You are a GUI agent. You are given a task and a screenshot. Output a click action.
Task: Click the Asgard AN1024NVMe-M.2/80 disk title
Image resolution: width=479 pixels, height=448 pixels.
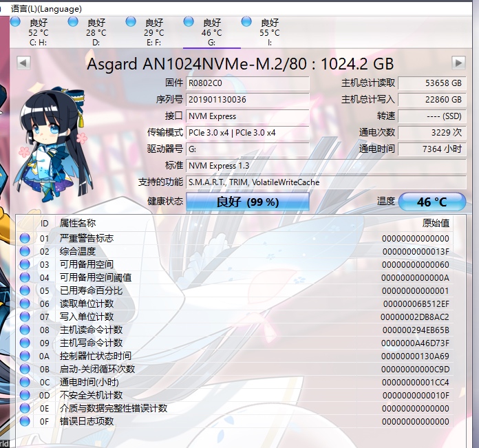240,64
